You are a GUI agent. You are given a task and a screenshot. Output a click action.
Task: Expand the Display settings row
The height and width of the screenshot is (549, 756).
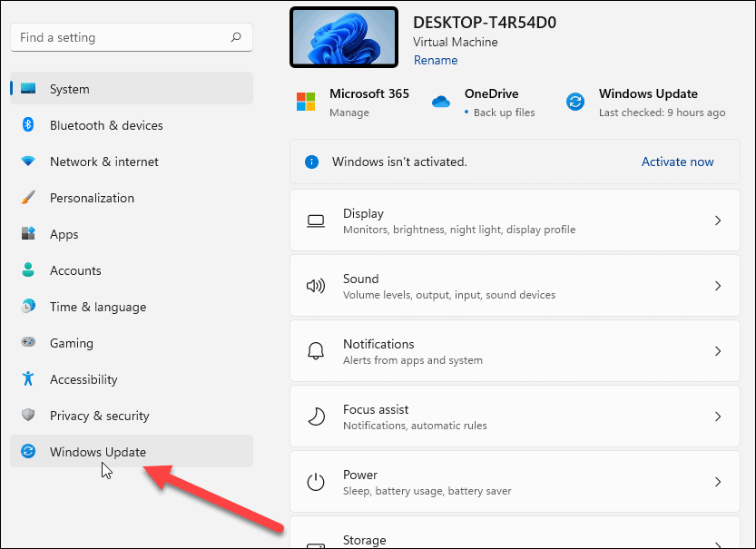pos(718,220)
